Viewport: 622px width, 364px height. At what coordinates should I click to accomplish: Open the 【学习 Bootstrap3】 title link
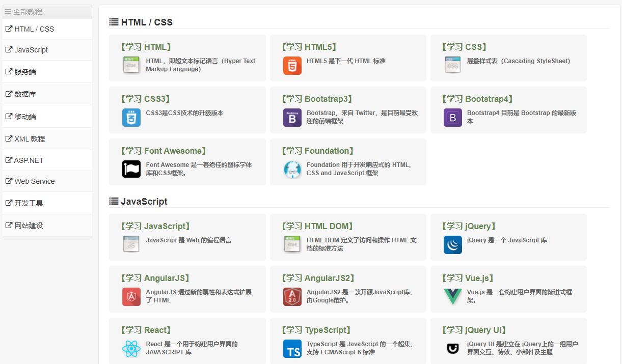pos(317,99)
